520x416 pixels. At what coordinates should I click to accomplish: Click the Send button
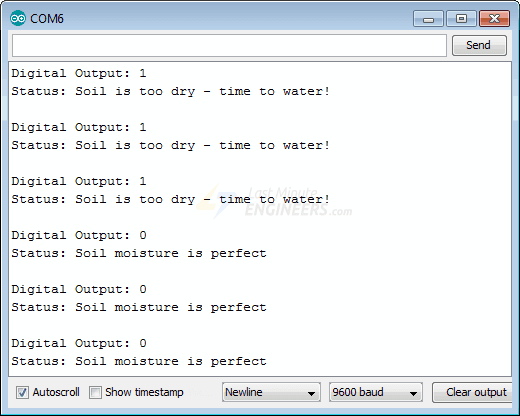tap(479, 45)
